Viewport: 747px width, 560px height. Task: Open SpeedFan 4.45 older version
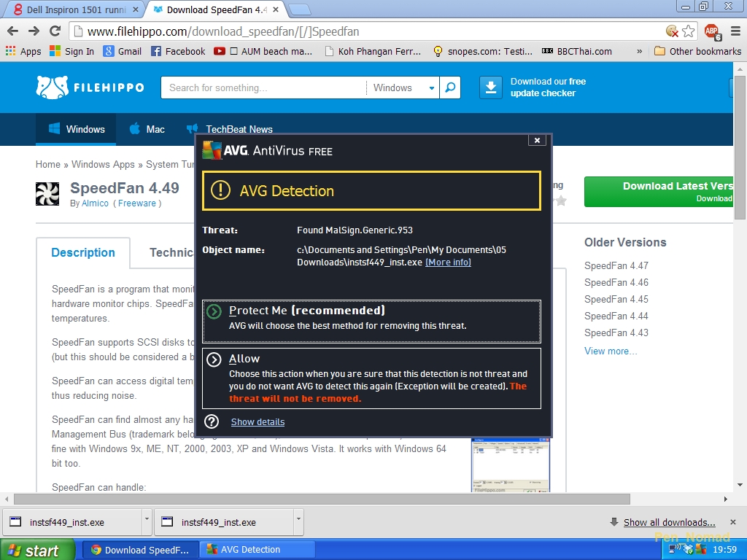click(x=616, y=299)
